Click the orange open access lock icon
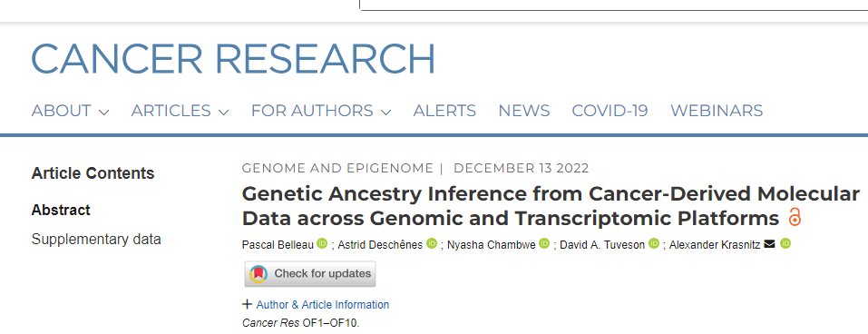 click(x=795, y=217)
